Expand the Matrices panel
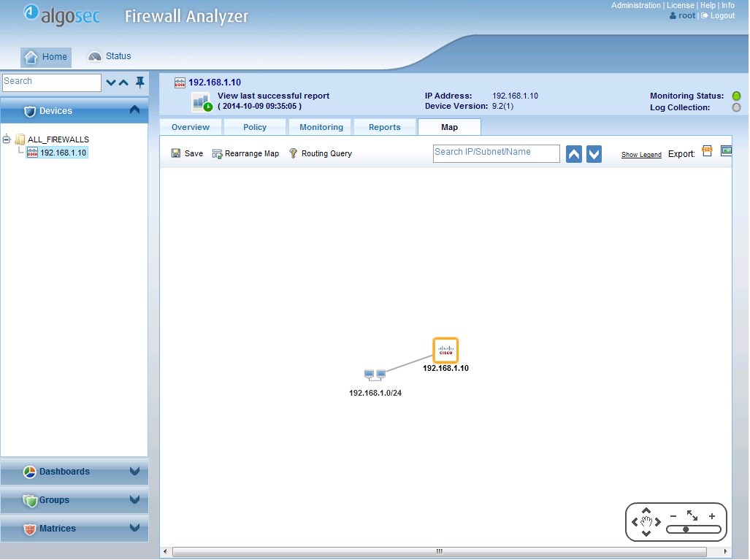Image resolution: width=750 pixels, height=560 pixels. coord(135,528)
